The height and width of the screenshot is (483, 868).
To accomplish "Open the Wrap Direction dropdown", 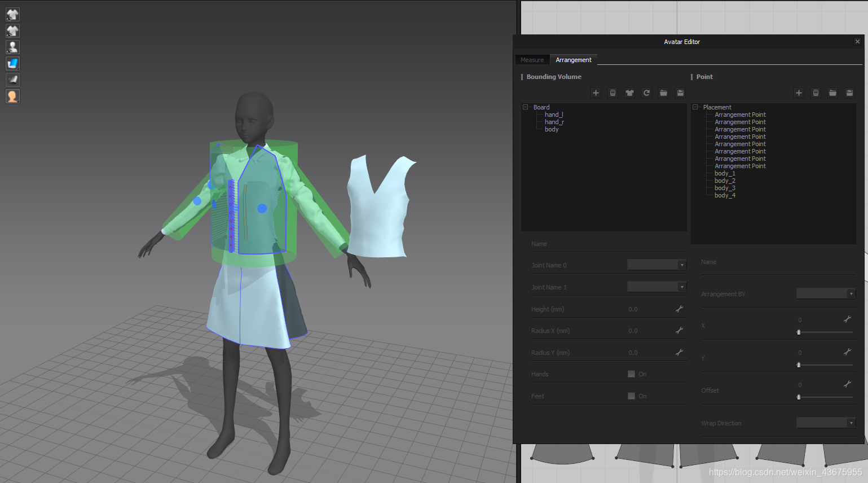I will click(x=826, y=423).
